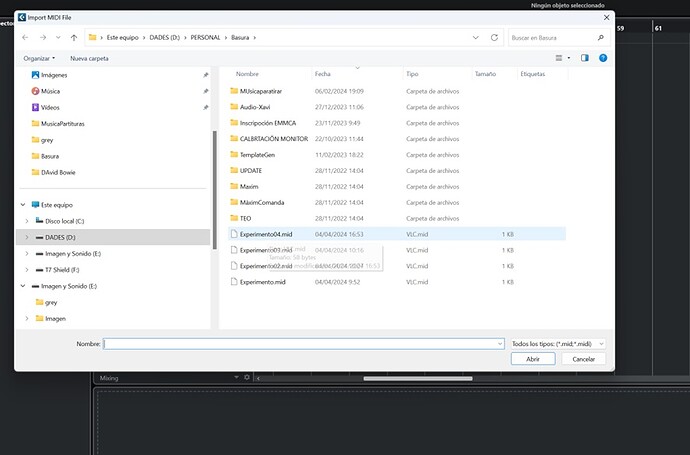This screenshot has height=455, width=690.
Task: Select the MàximComanda folder
Action: coord(257,202)
